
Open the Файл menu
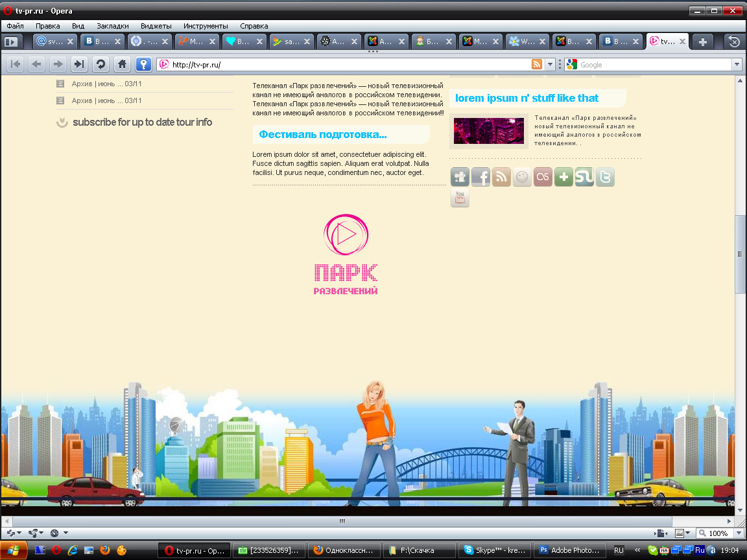pos(16,26)
